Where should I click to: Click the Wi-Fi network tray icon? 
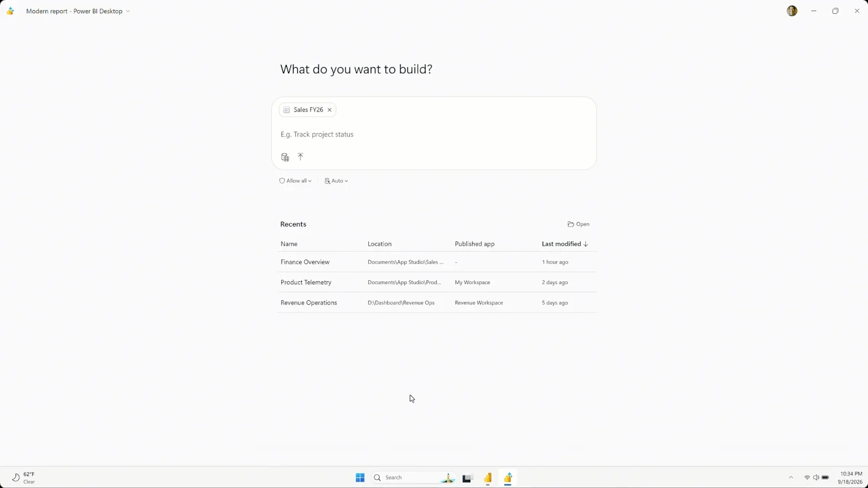[807, 478]
